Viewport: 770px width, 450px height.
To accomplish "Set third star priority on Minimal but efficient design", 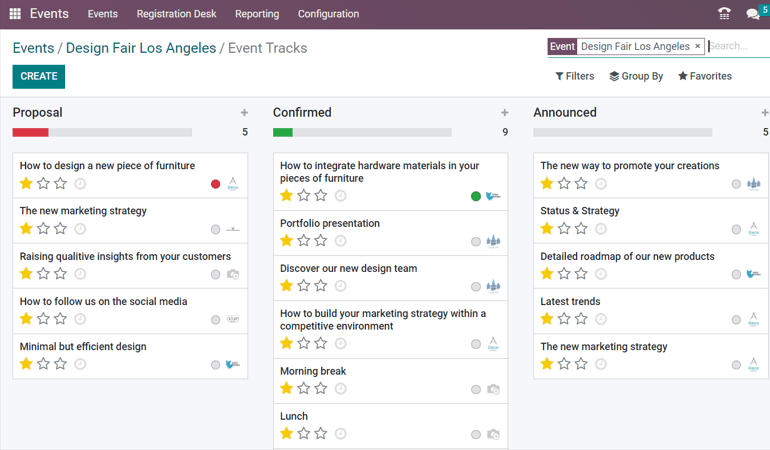I will [x=61, y=364].
